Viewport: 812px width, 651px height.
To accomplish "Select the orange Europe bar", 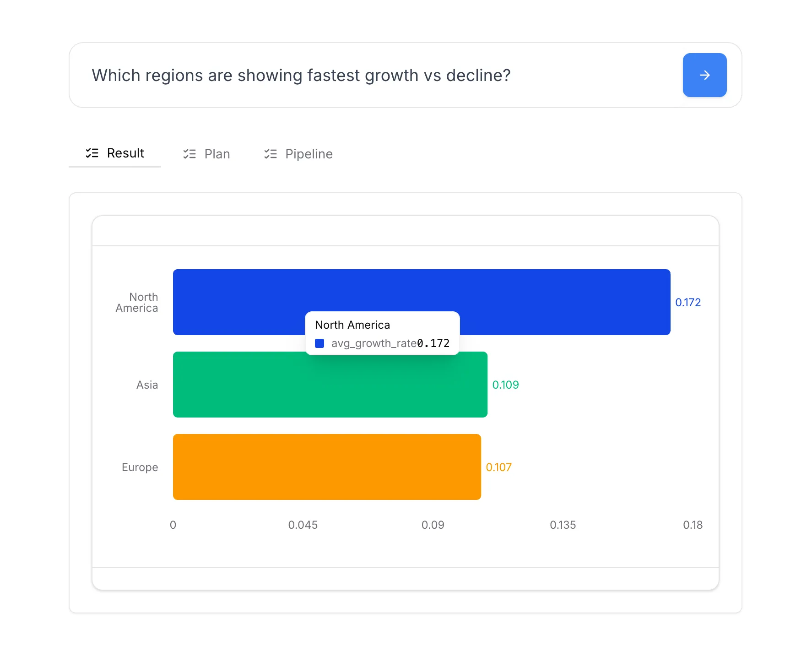I will [327, 467].
